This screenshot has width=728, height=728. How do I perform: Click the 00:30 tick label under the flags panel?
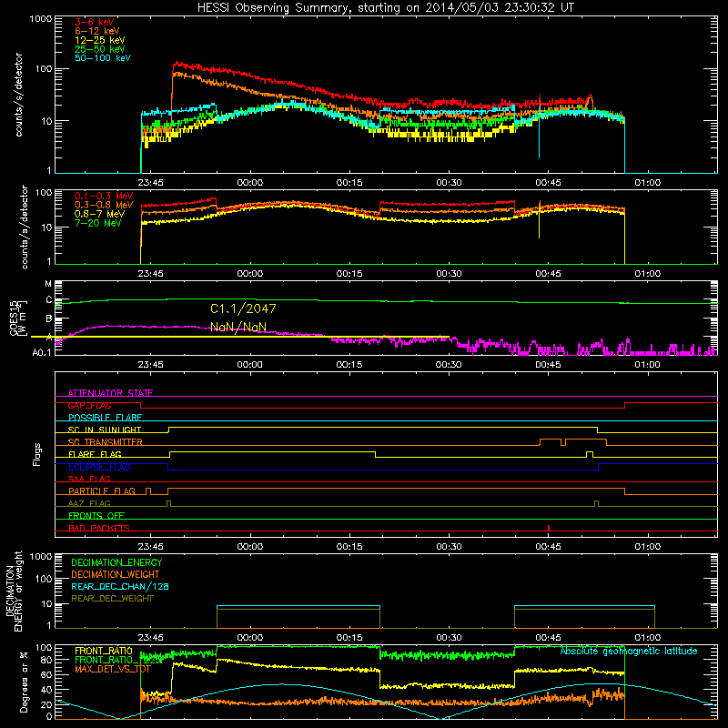449,547
